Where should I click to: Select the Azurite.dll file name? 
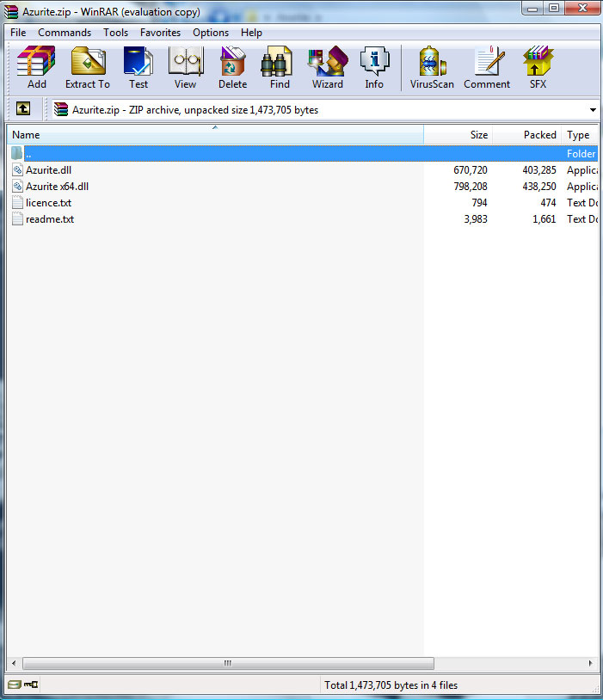coord(49,170)
